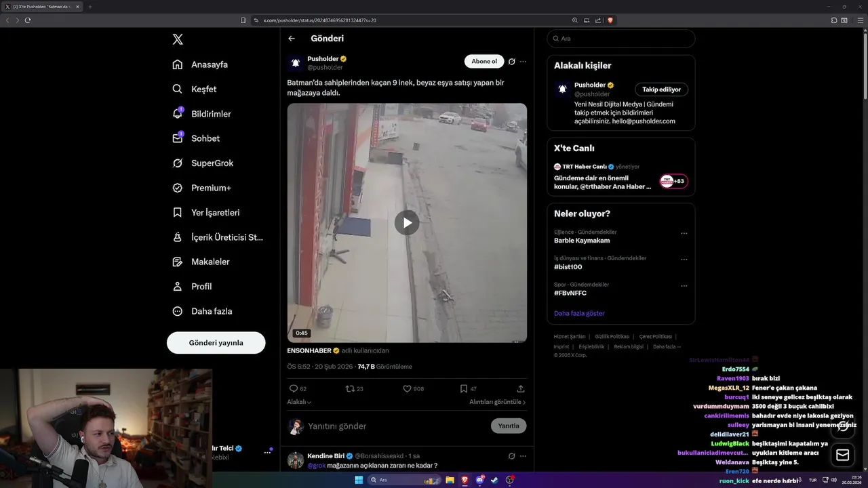Image resolution: width=868 pixels, height=488 pixels.
Task: Open Sohbet messages
Action: pyautogui.click(x=196, y=138)
